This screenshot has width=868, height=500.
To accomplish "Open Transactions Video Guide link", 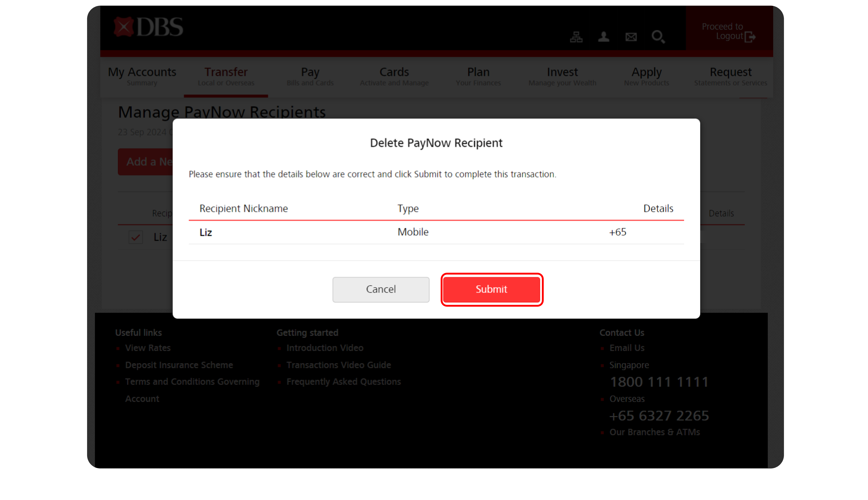I will pos(339,365).
